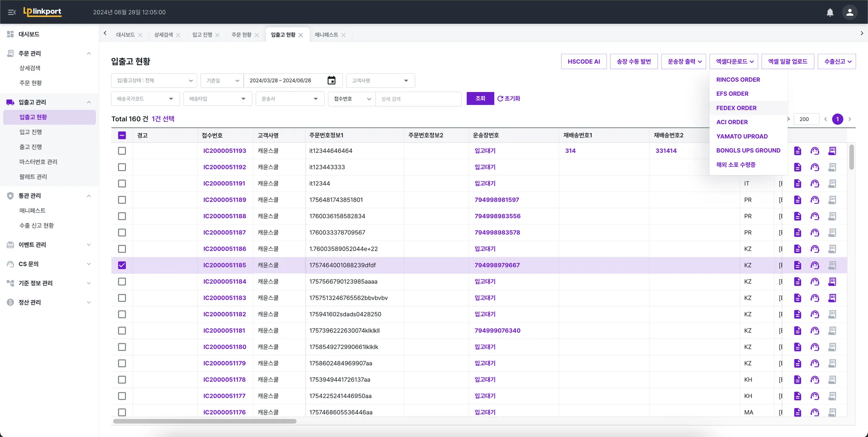Open the 운송사 carrier dropdown

click(289, 99)
